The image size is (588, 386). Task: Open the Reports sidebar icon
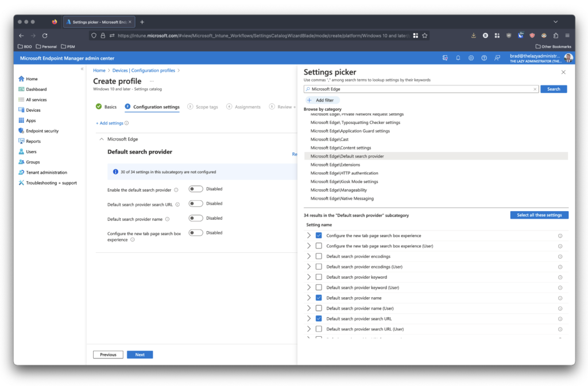point(21,141)
